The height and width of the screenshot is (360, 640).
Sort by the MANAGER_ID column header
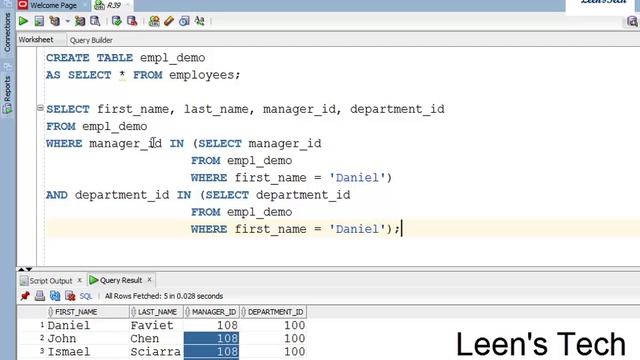211,312
